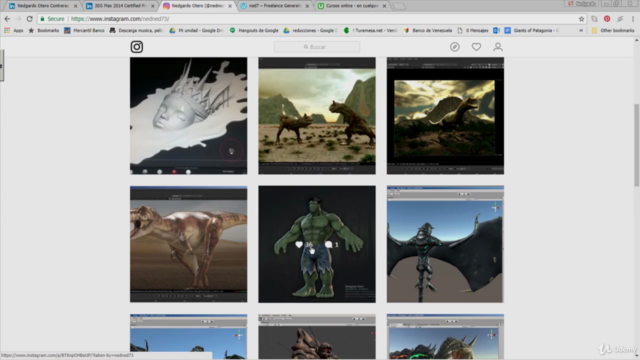Open T-Rex desert render post
Screen dimensions: 640x360
point(189,244)
